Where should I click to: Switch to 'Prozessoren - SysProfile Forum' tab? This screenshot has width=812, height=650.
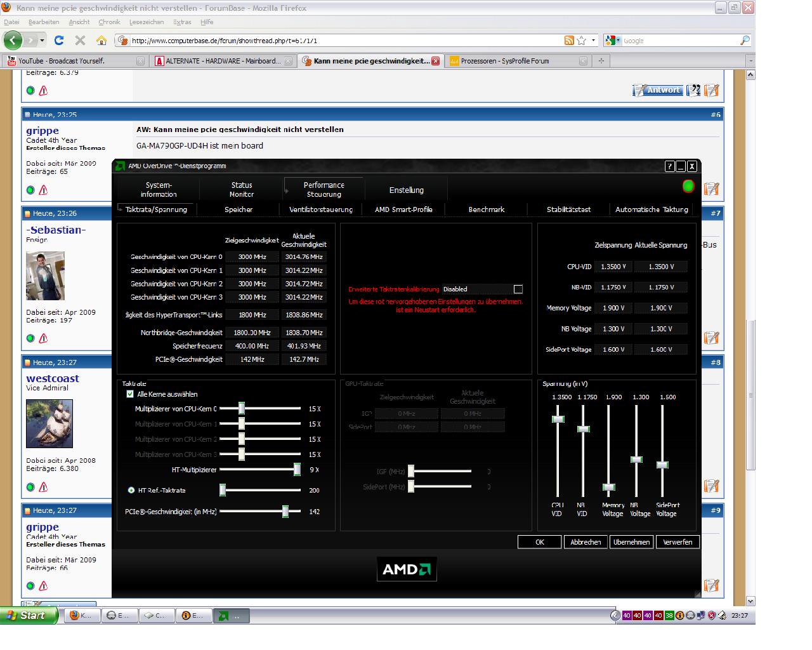[518, 61]
